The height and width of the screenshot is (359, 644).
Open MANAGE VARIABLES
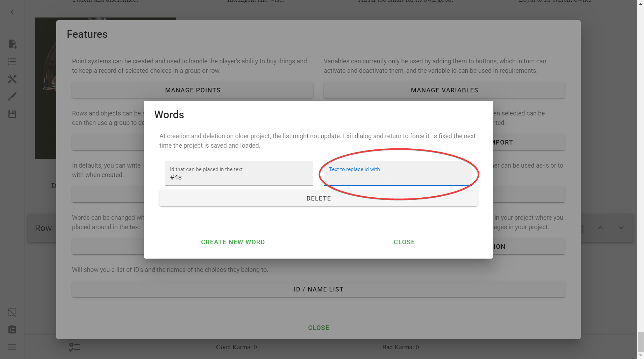point(444,90)
